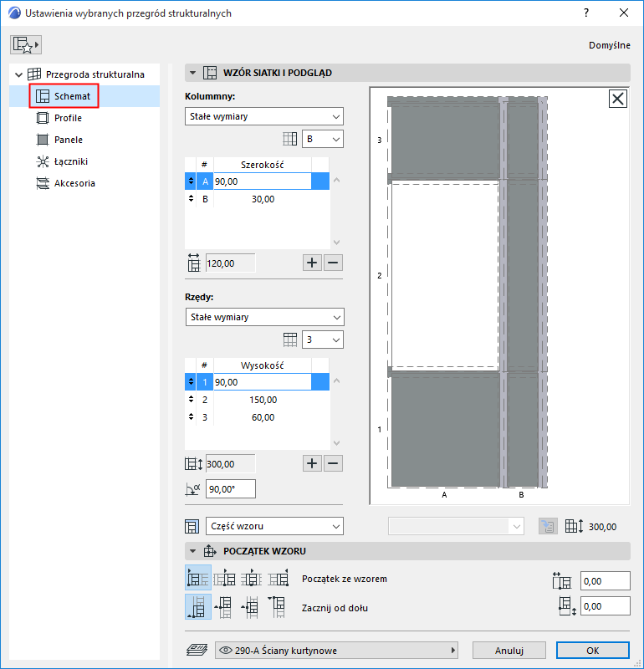Close the grid preview with X icon
Image resolution: width=644 pixels, height=669 pixels.
(x=617, y=99)
